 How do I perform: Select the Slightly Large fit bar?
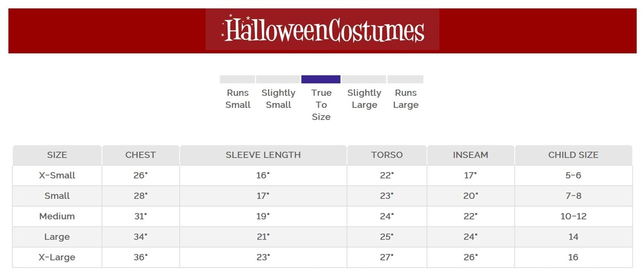[364, 80]
